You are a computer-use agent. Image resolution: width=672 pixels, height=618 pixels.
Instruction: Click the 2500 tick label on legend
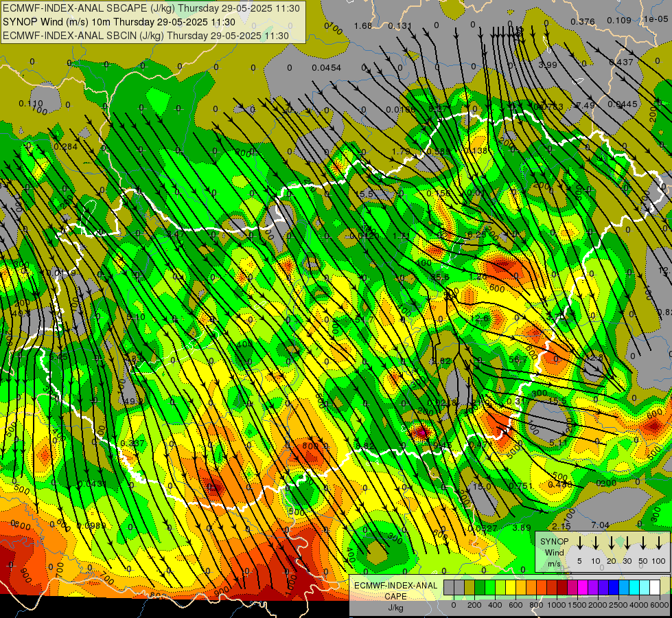point(618,605)
